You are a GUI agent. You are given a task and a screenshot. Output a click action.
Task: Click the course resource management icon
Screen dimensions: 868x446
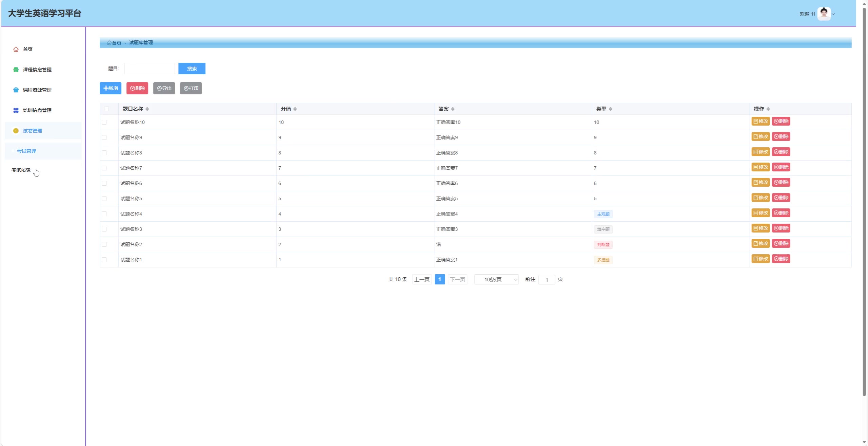tap(16, 90)
